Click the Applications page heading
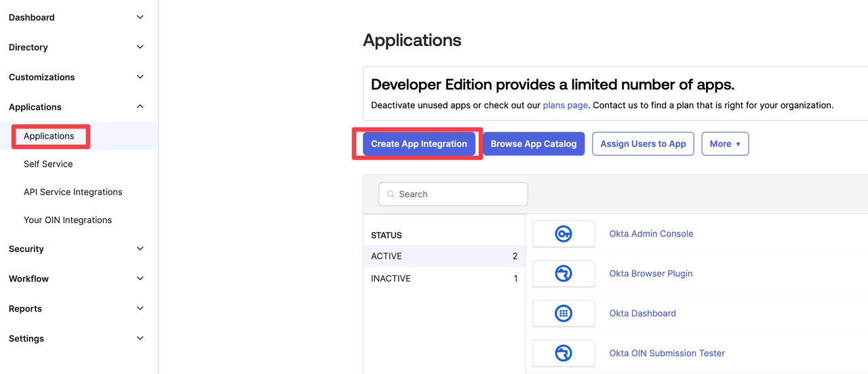 412,40
